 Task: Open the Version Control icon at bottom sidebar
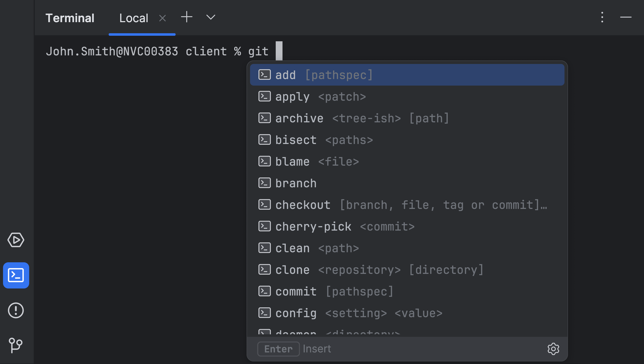(x=15, y=345)
